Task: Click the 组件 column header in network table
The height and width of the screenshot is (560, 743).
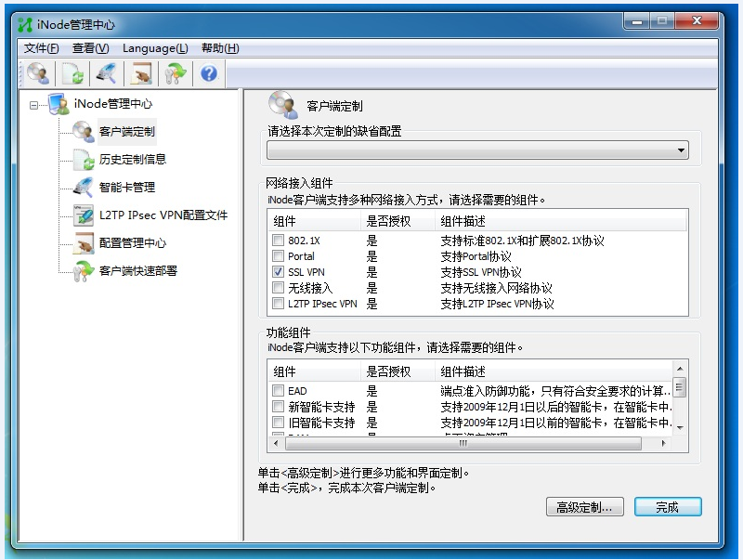Action: tap(314, 221)
